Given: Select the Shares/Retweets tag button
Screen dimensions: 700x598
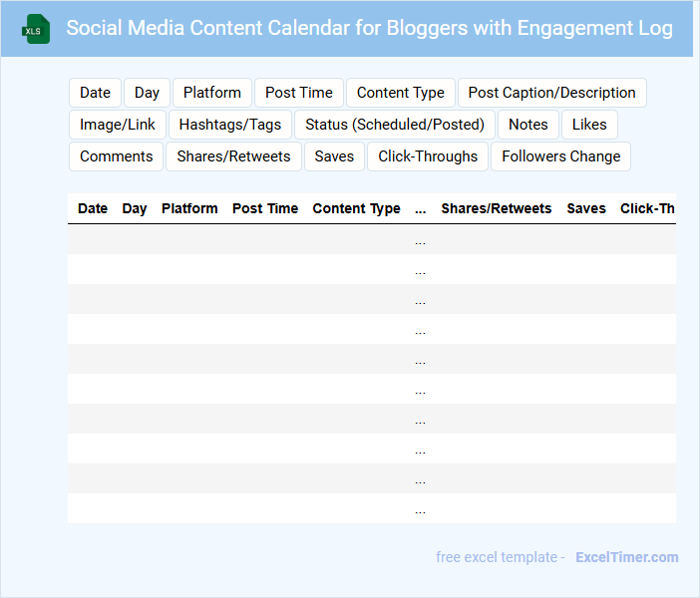Looking at the screenshot, I should point(233,156).
